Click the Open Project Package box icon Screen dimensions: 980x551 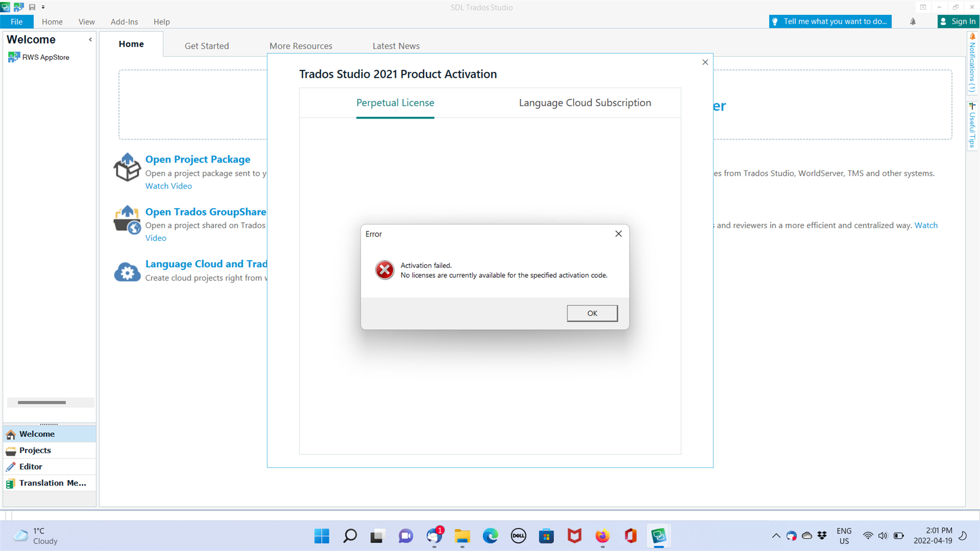coord(127,167)
